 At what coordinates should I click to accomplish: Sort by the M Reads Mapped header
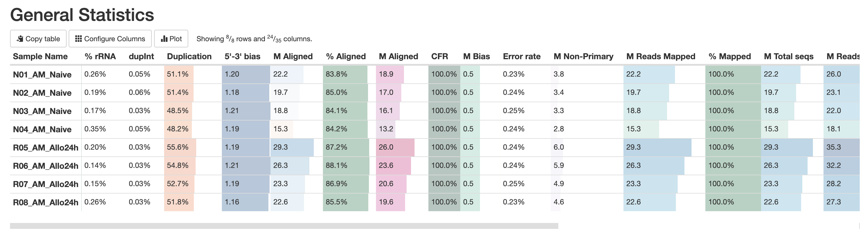(661, 56)
